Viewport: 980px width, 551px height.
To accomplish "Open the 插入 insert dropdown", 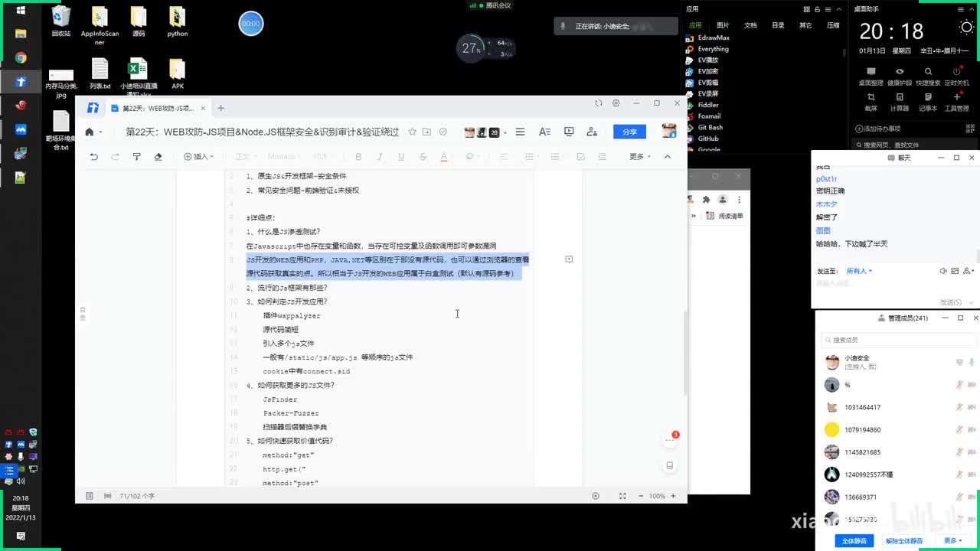I will pyautogui.click(x=198, y=156).
